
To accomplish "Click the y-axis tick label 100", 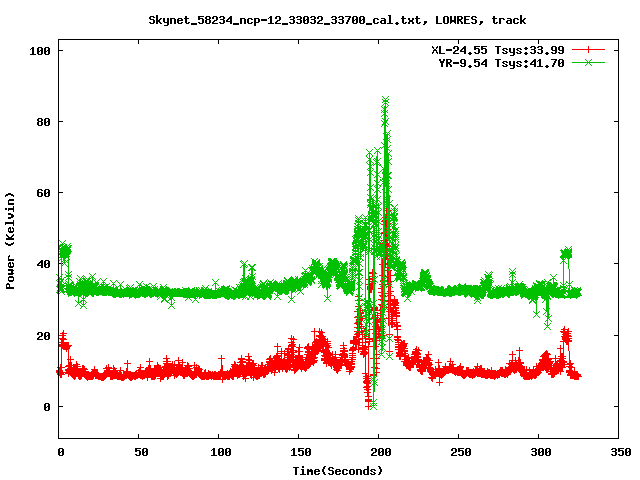I will pyautogui.click(x=40, y=51).
